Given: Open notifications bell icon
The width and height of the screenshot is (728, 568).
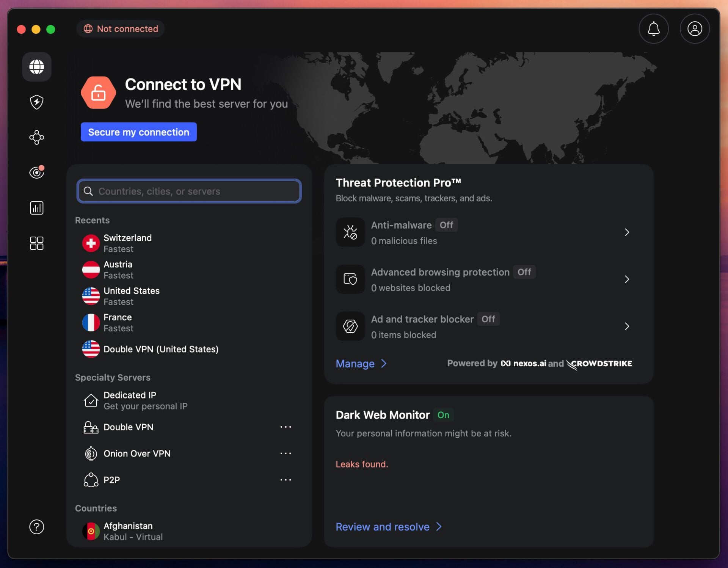Looking at the screenshot, I should coord(653,29).
